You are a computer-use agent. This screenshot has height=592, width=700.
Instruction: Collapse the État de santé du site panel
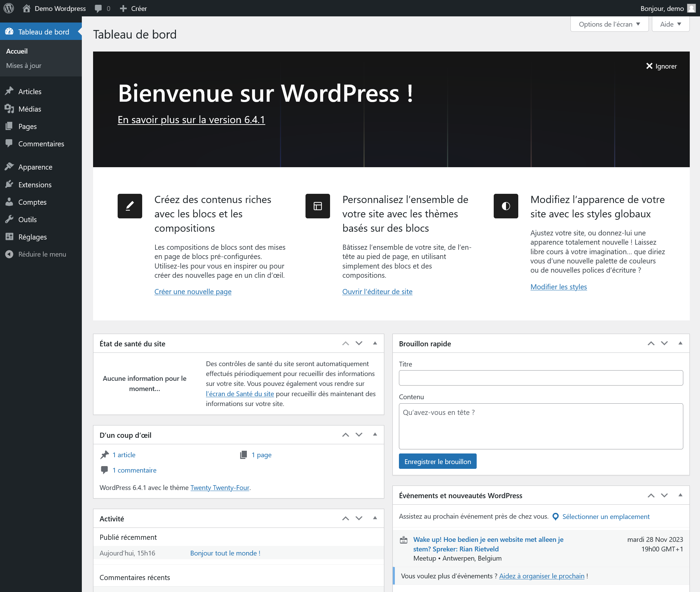click(375, 343)
